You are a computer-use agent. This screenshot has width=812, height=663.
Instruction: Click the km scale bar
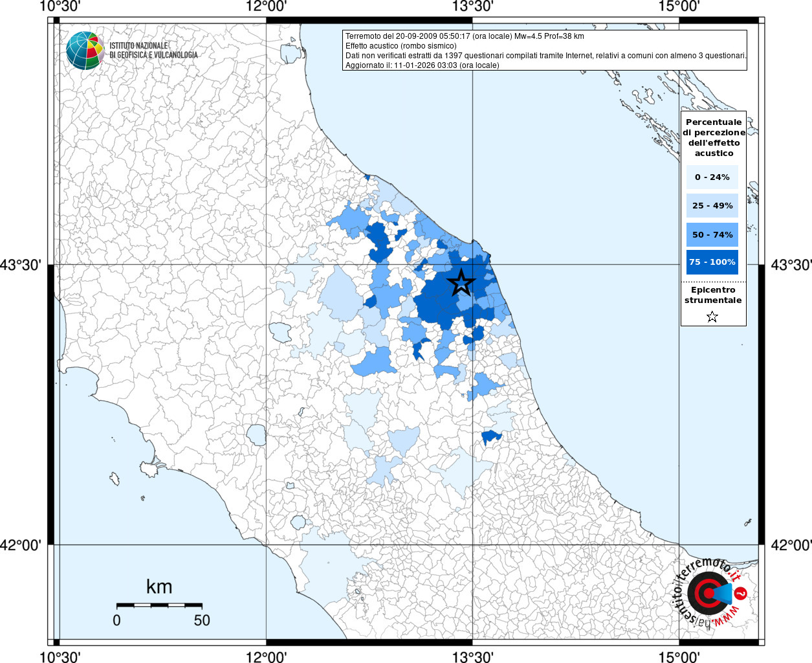coord(159,605)
